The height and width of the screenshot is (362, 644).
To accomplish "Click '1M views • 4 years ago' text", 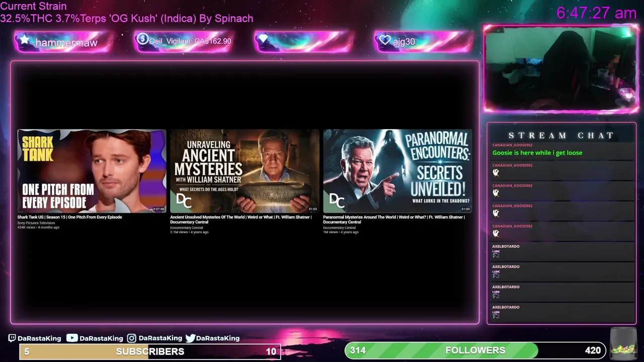I will tap(341, 232).
